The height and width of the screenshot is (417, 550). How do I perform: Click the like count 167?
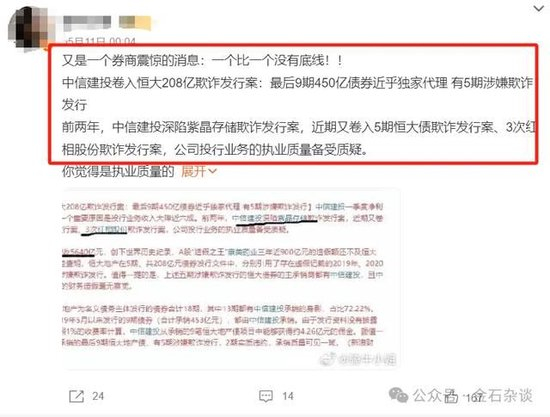point(474,398)
